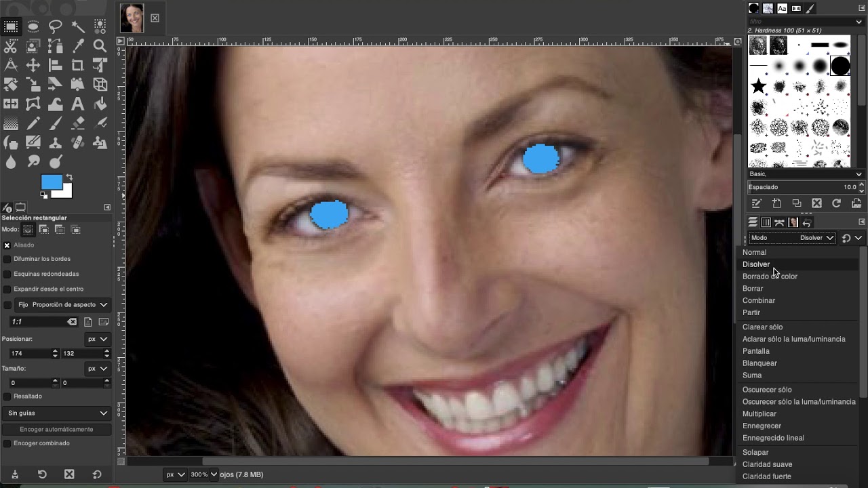Swap foreground and background colors
The width and height of the screenshot is (868, 488).
(x=68, y=178)
